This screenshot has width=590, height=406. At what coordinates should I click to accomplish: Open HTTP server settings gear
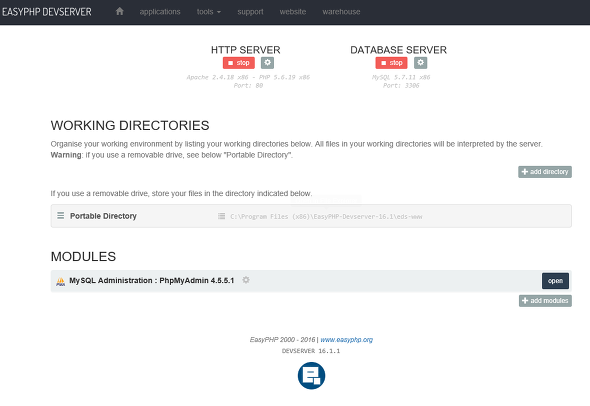pyautogui.click(x=267, y=62)
